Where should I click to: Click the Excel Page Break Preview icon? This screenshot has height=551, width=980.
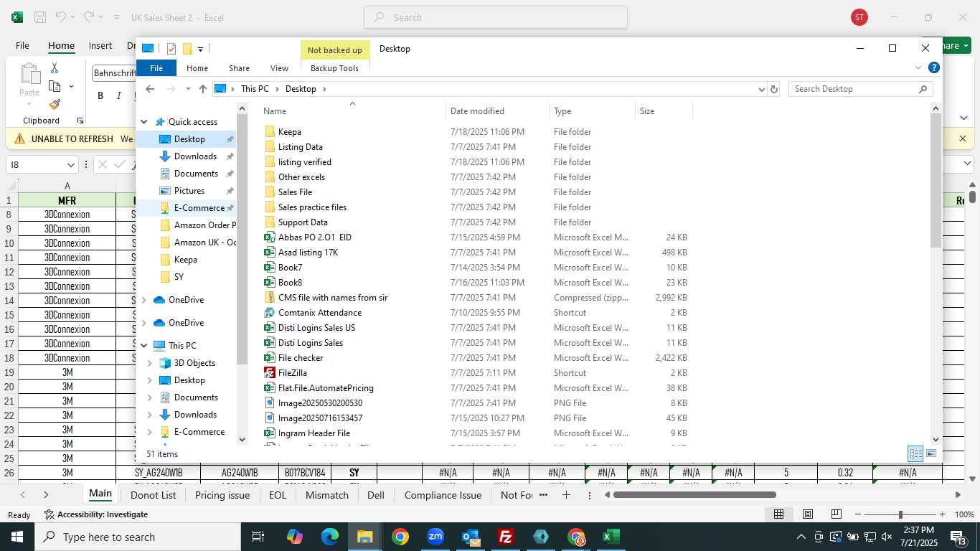point(836,514)
